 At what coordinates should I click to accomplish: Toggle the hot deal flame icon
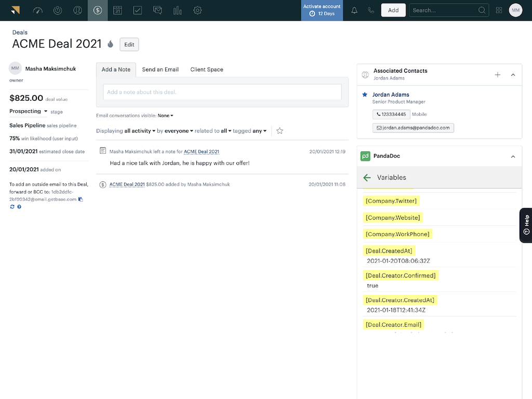tap(110, 44)
